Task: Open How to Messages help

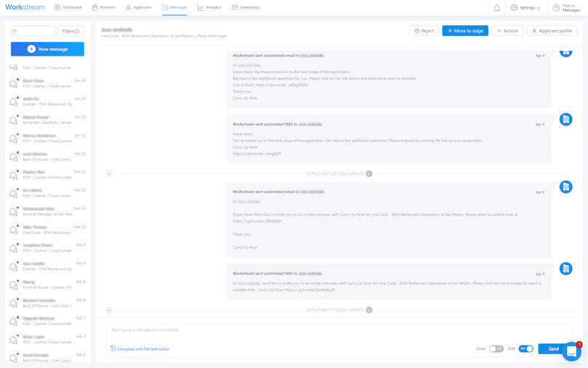Action: pyautogui.click(x=567, y=7)
